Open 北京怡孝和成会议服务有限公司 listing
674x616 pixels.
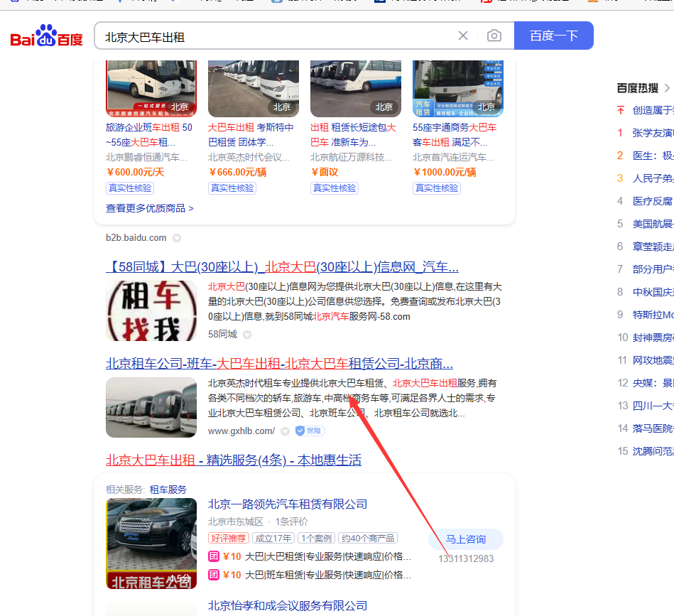pyautogui.click(x=288, y=605)
